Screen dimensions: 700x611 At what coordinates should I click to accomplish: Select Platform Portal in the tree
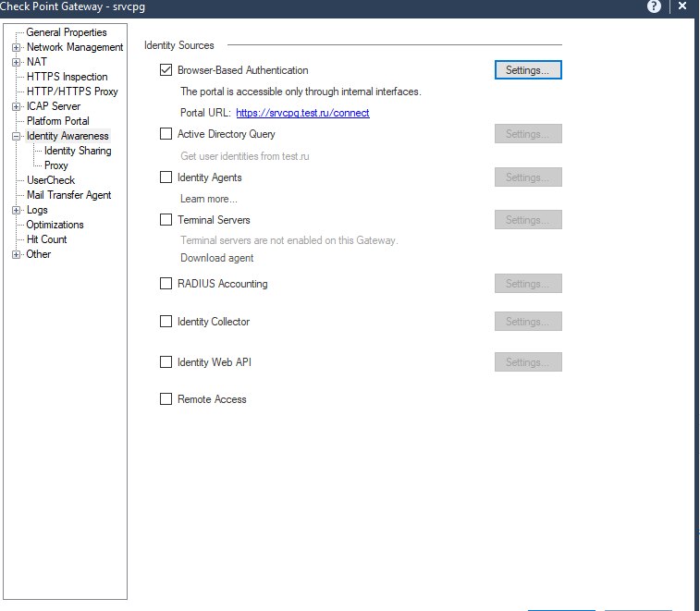[x=58, y=121]
